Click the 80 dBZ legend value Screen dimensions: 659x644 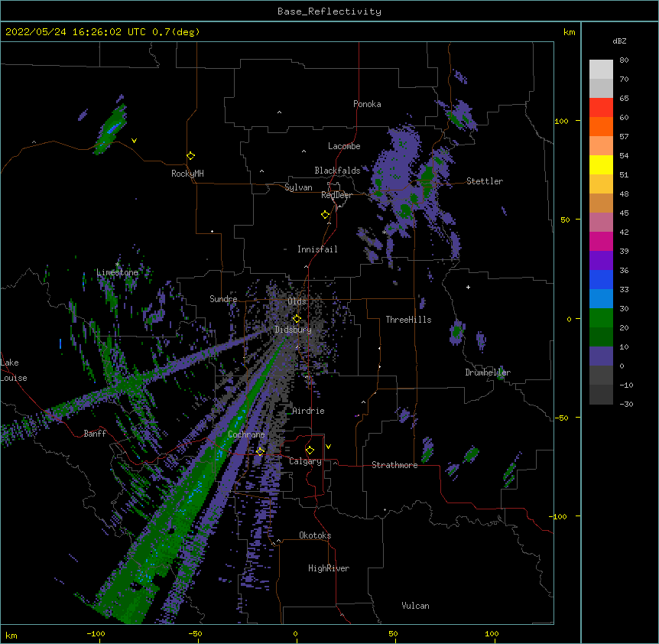[624, 60]
